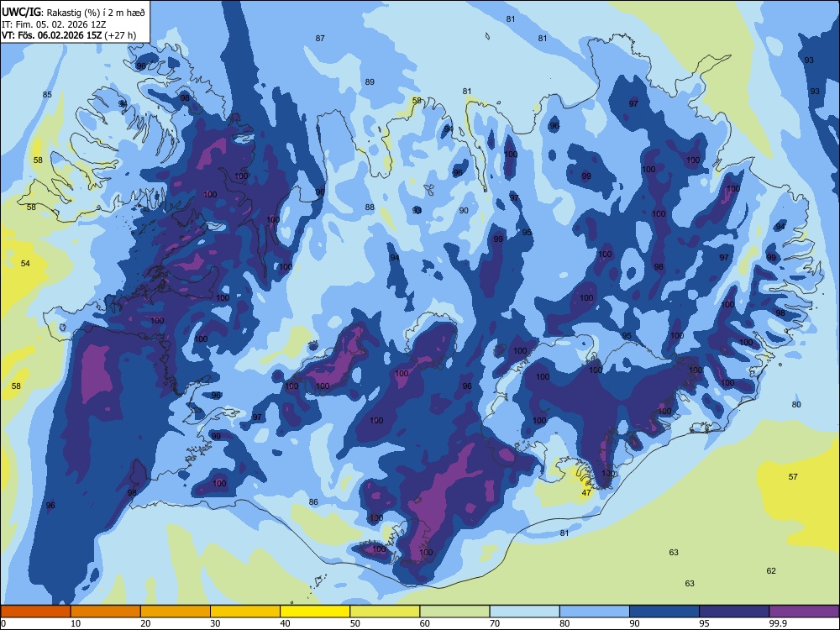
Task: Click the humidity value 47 on the map
Action: pos(586,493)
